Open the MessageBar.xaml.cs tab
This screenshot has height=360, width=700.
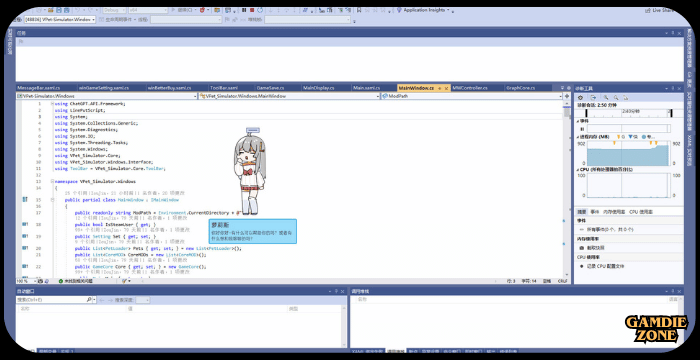click(x=38, y=88)
